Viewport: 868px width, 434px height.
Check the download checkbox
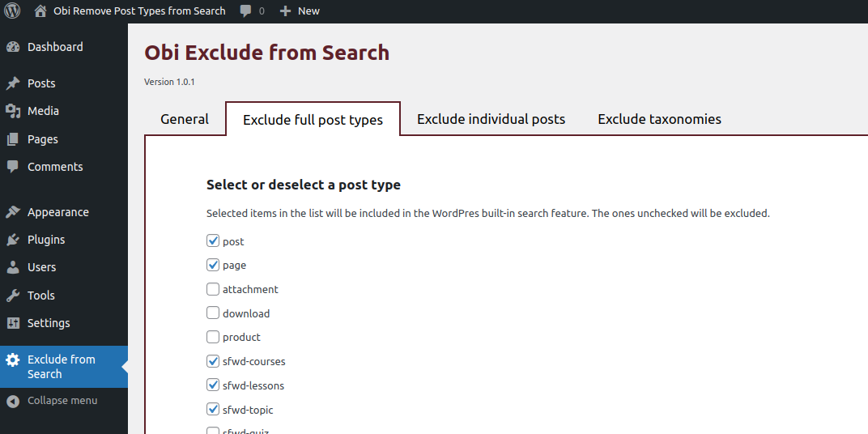click(213, 313)
